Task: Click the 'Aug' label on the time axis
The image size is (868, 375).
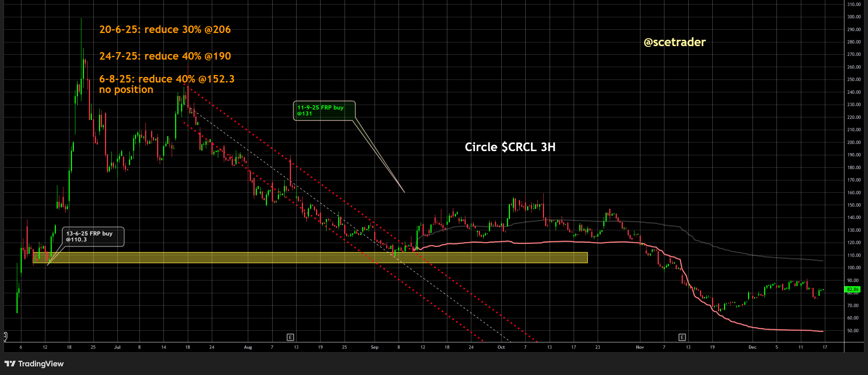Action: point(248,347)
